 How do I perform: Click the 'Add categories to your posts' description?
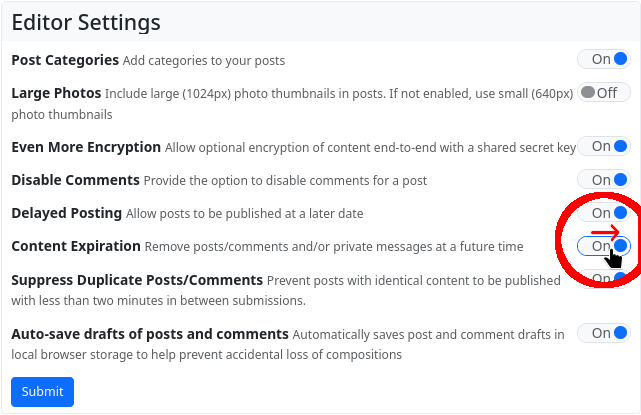point(204,60)
